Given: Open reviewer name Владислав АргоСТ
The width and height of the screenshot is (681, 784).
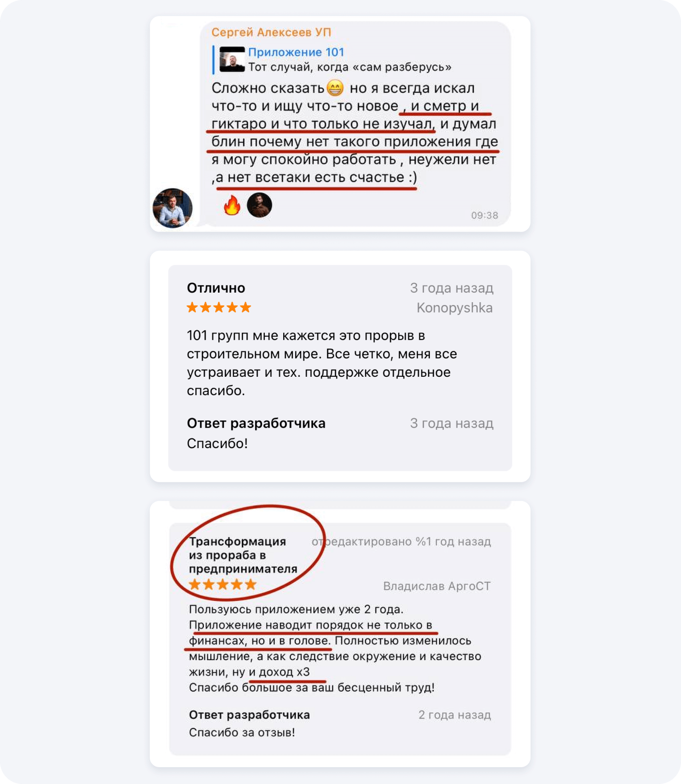Looking at the screenshot, I should pyautogui.click(x=437, y=586).
